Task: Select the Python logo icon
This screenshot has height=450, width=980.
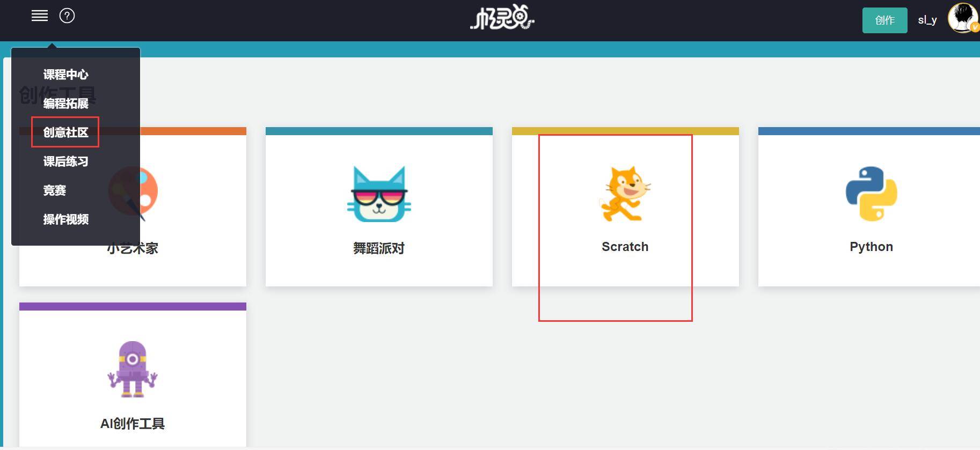Action: (x=872, y=194)
